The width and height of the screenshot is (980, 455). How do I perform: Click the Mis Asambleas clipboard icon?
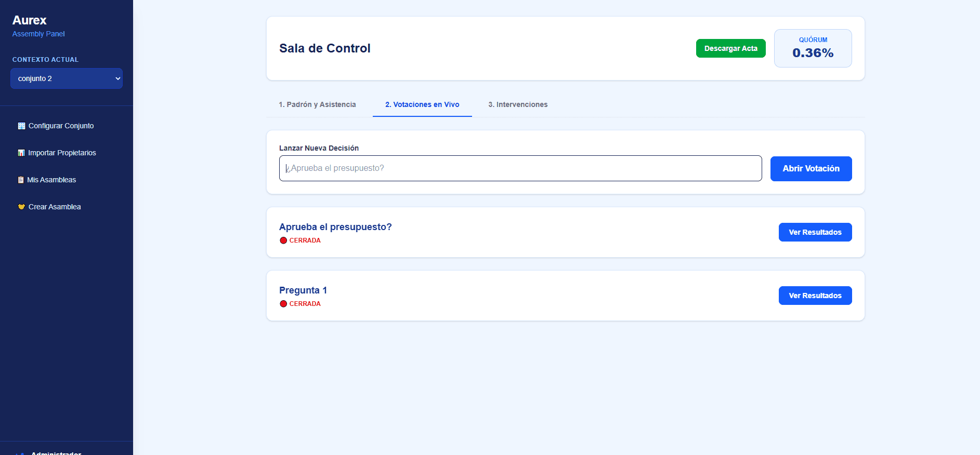pos(21,180)
